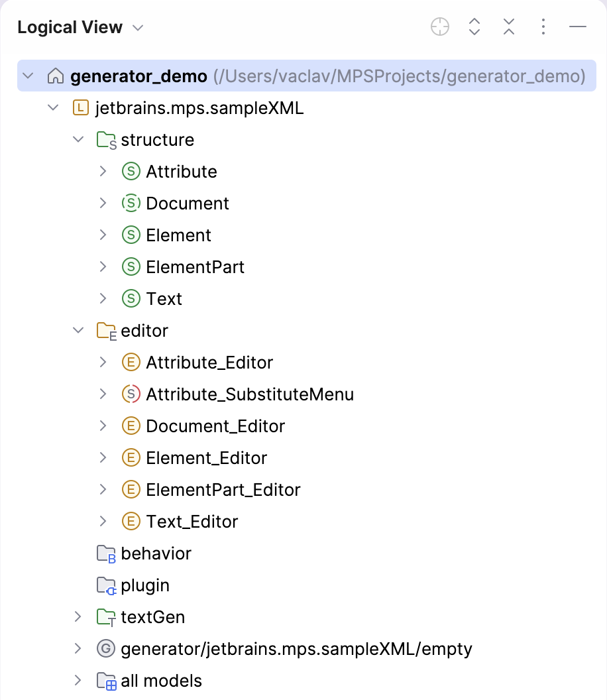Expand the Attribute_Editor node
The height and width of the screenshot is (700, 607).
tap(103, 362)
